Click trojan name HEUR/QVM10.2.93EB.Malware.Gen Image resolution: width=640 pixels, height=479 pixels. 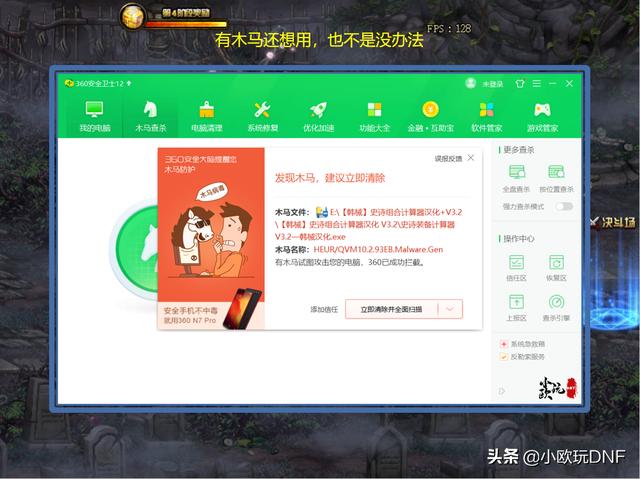(x=378, y=249)
